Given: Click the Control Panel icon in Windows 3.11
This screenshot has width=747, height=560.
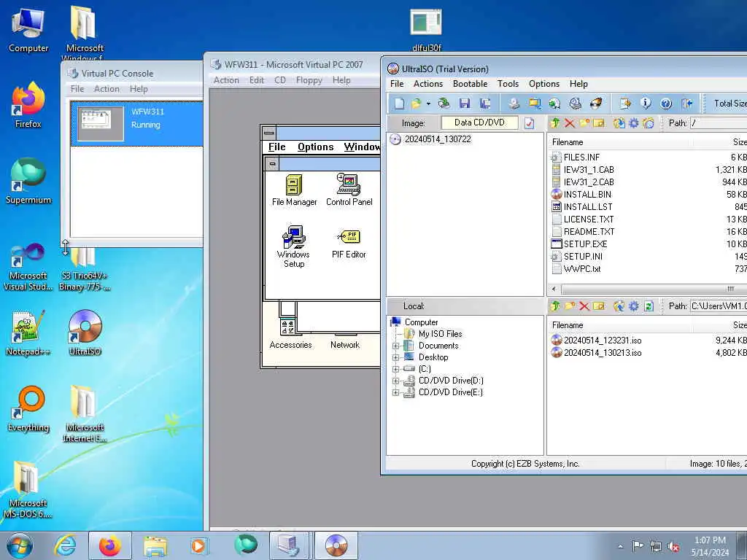Looking at the screenshot, I should [349, 190].
